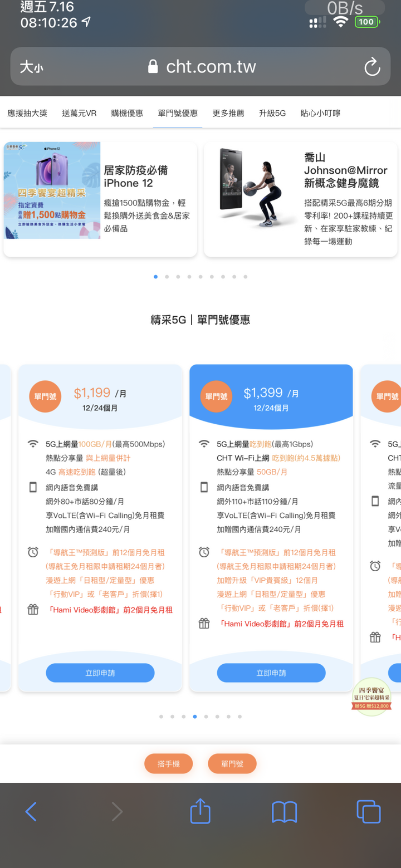Open the Safari bookmarks book icon
Viewport: 401px width, 868px height.
coord(284,812)
